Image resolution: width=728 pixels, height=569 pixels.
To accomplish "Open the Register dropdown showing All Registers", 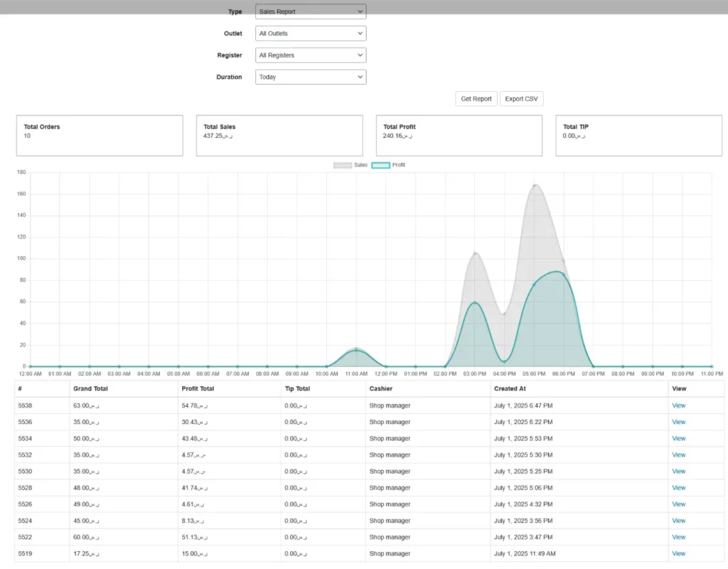I will click(x=311, y=55).
